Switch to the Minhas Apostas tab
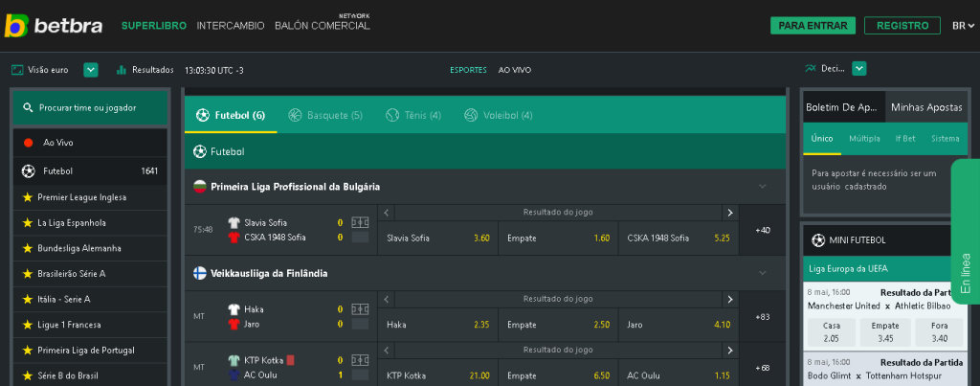Image resolution: width=980 pixels, height=386 pixels. tap(925, 107)
